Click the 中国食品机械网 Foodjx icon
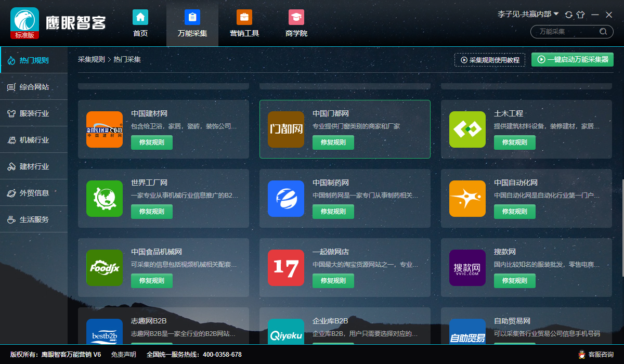 pyautogui.click(x=105, y=267)
